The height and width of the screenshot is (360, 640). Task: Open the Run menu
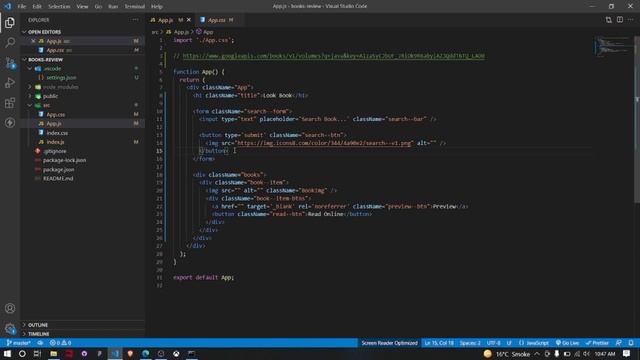pos(113,7)
